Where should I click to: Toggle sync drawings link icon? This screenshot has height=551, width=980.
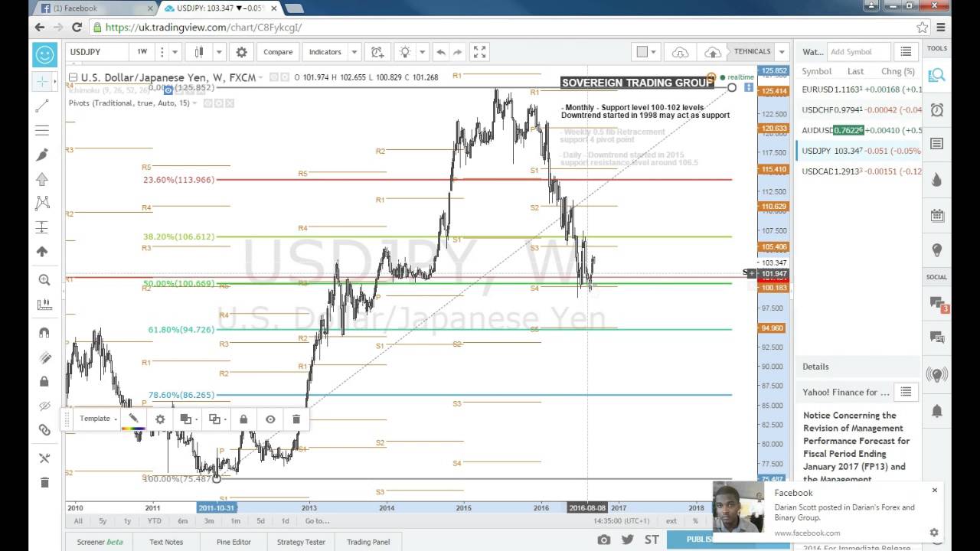point(44,430)
